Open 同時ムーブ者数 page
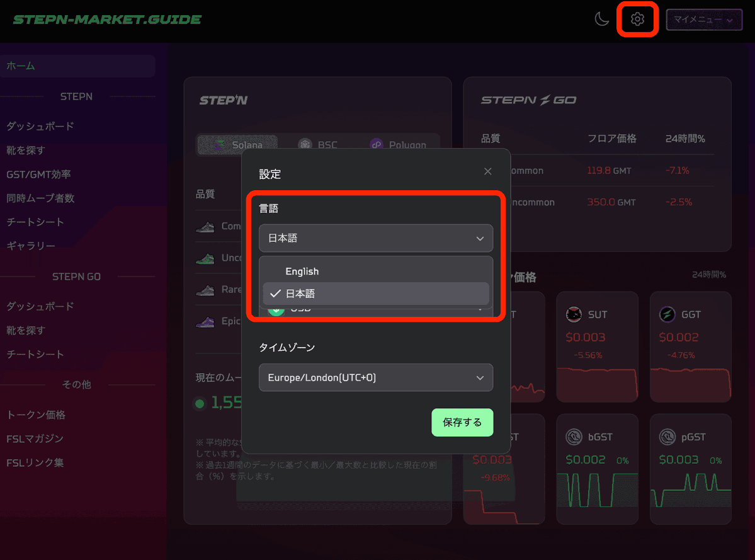Screen dimensions: 755x560 click(x=40, y=198)
